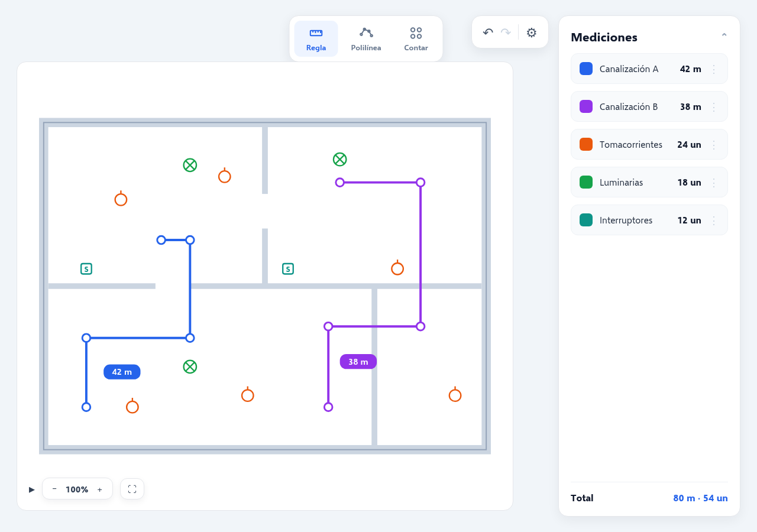Screen dimensions: 757x532
Task: Collapse the Mediciones panel
Action: click(724, 37)
